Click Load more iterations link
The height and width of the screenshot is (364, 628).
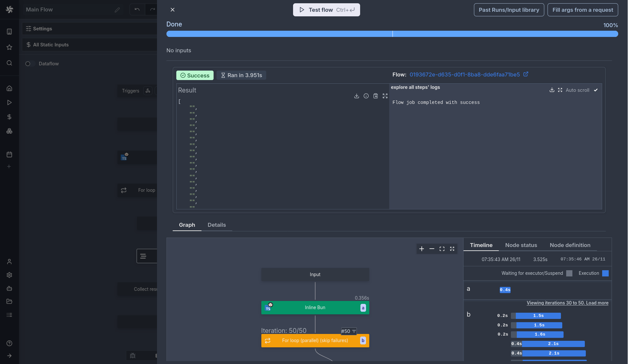[597, 303]
